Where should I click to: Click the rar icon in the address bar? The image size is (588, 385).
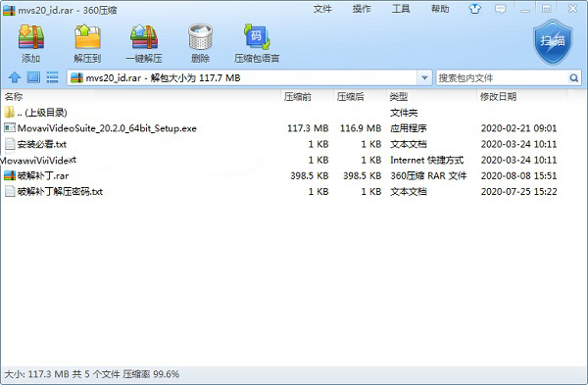(x=76, y=77)
